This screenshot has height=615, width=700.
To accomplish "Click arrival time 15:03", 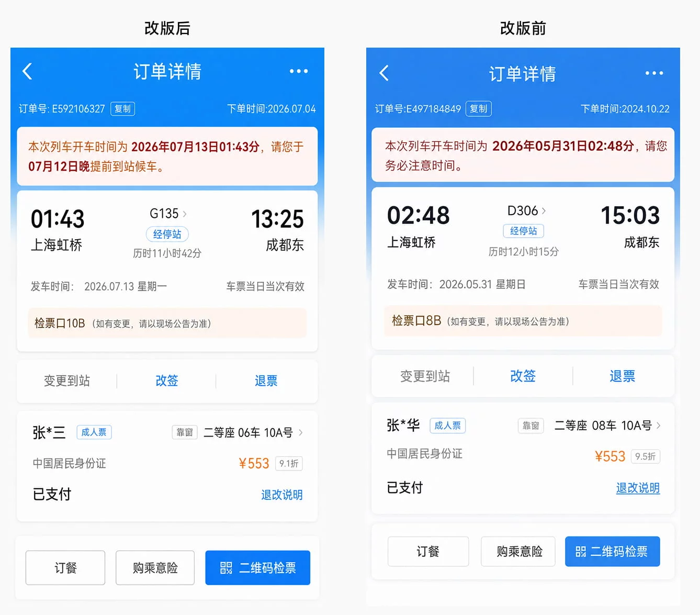I will 630,215.
